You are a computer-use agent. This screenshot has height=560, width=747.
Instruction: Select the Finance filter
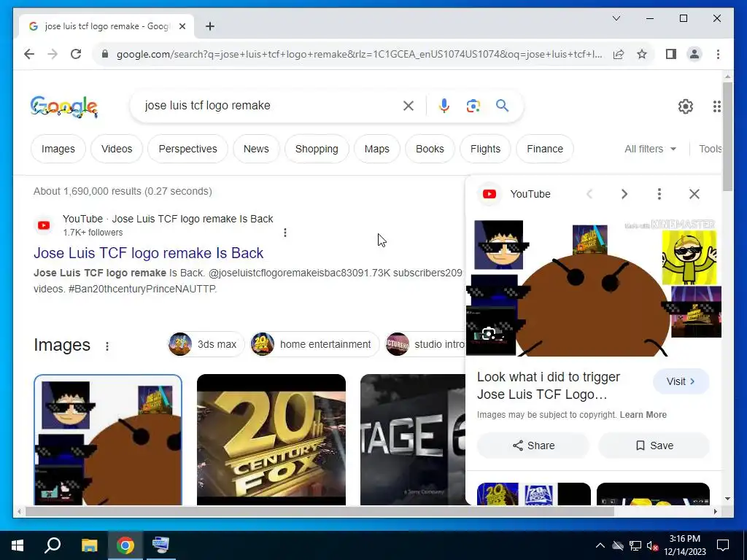pyautogui.click(x=545, y=149)
